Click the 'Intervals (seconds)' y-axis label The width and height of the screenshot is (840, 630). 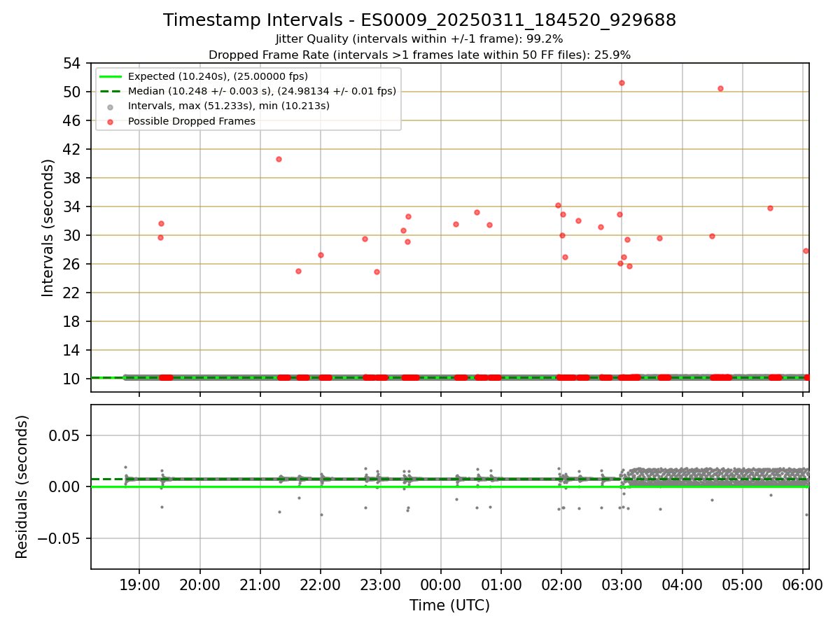[x=48, y=227]
